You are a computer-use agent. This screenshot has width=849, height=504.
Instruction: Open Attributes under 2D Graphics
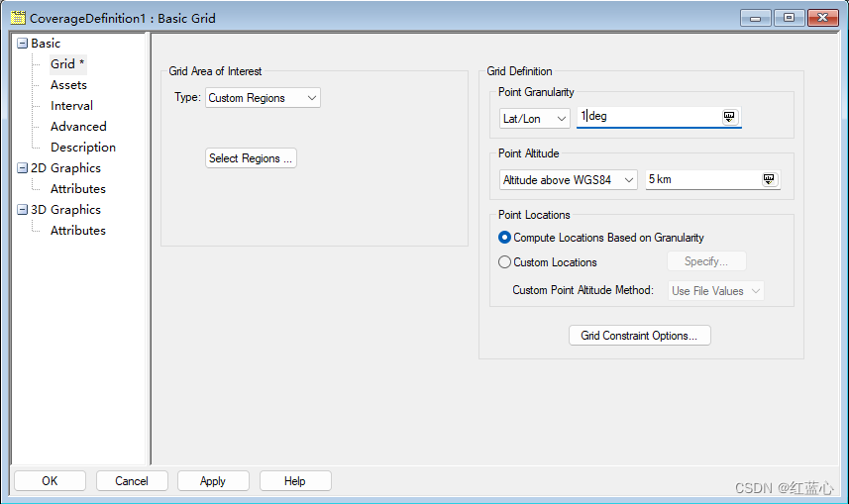78,189
